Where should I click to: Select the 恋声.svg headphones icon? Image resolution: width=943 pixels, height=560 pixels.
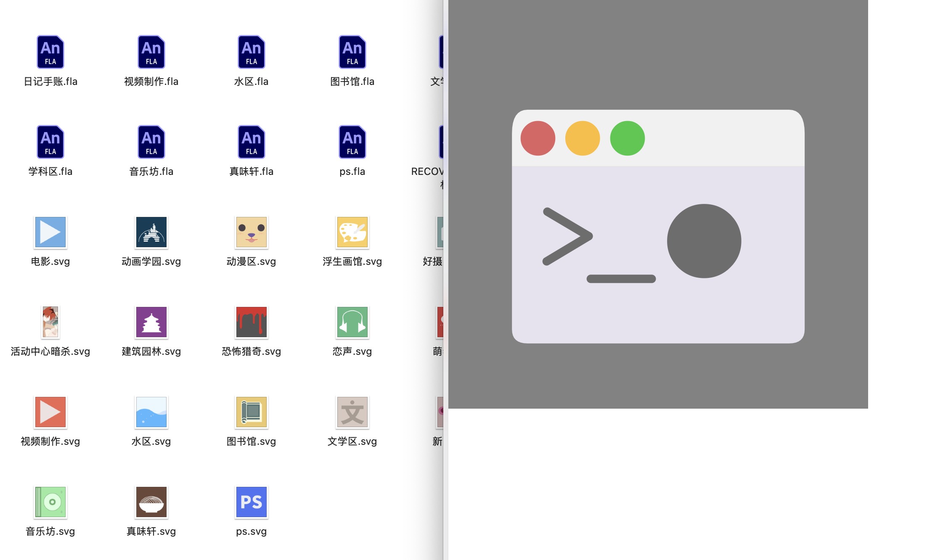tap(352, 322)
